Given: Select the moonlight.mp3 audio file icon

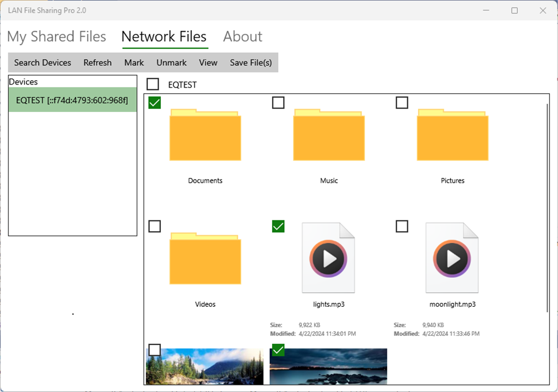Looking at the screenshot, I should (x=452, y=258).
